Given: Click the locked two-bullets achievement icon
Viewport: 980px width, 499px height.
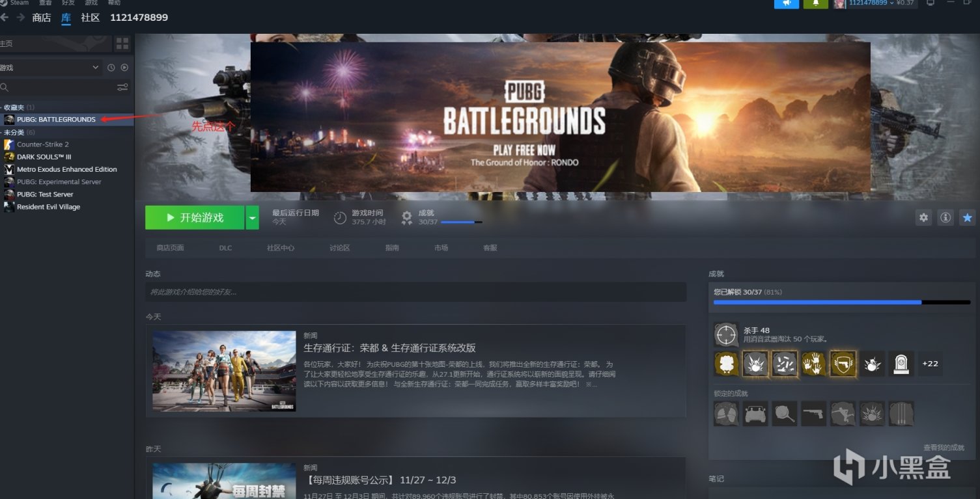Looking at the screenshot, I should click(x=901, y=413).
